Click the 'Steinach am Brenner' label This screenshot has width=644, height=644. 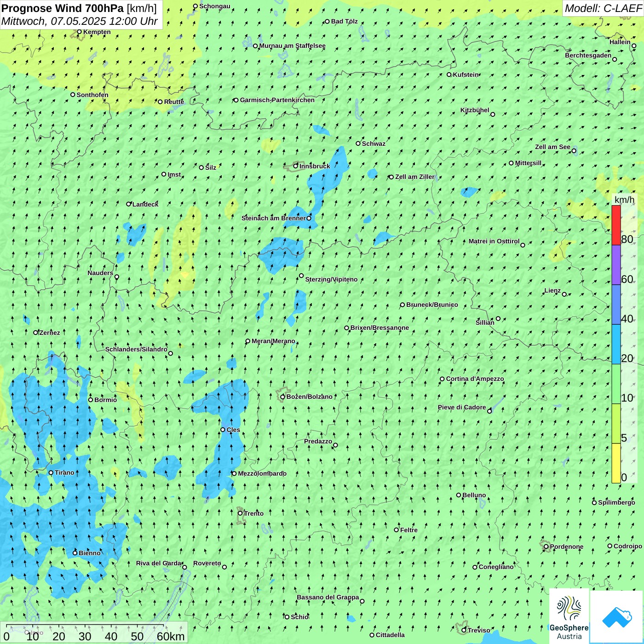click(x=273, y=218)
